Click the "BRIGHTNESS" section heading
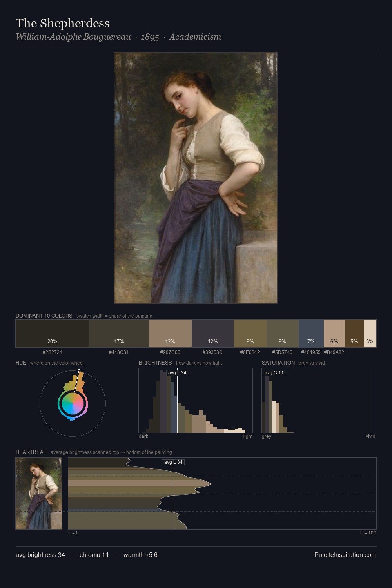This screenshot has height=588, width=392. coord(155,363)
